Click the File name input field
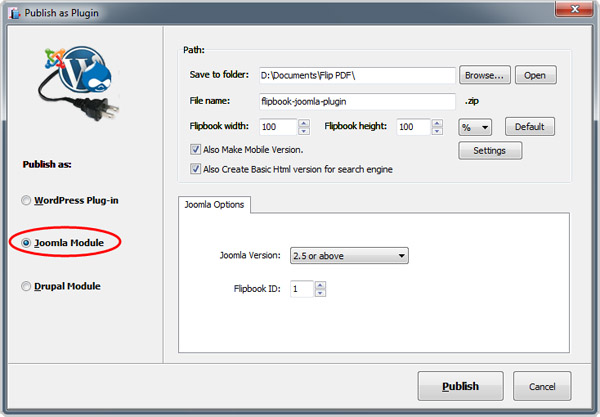The height and width of the screenshot is (417, 600). [356, 101]
